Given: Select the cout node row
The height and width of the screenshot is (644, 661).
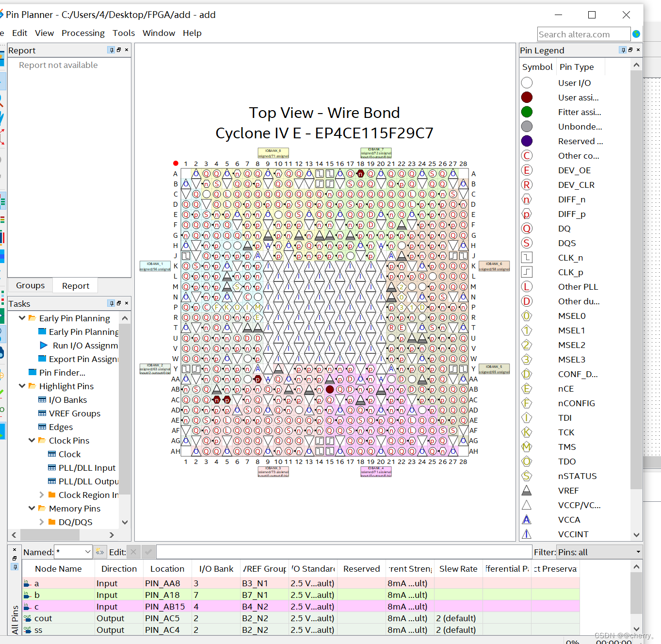Looking at the screenshot, I should tap(301, 618).
